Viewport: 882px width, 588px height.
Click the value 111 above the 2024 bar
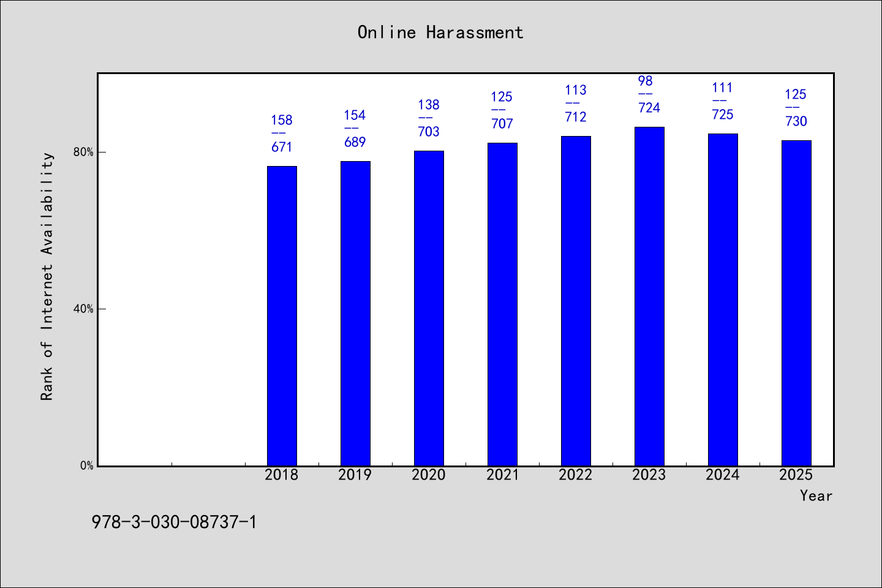723,88
